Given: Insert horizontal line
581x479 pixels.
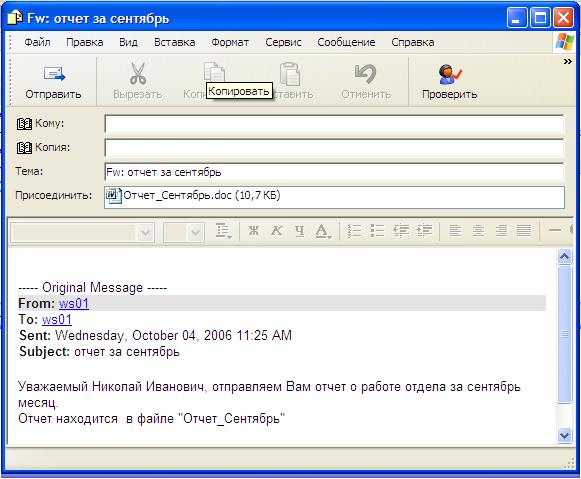Looking at the screenshot, I should 555,231.
